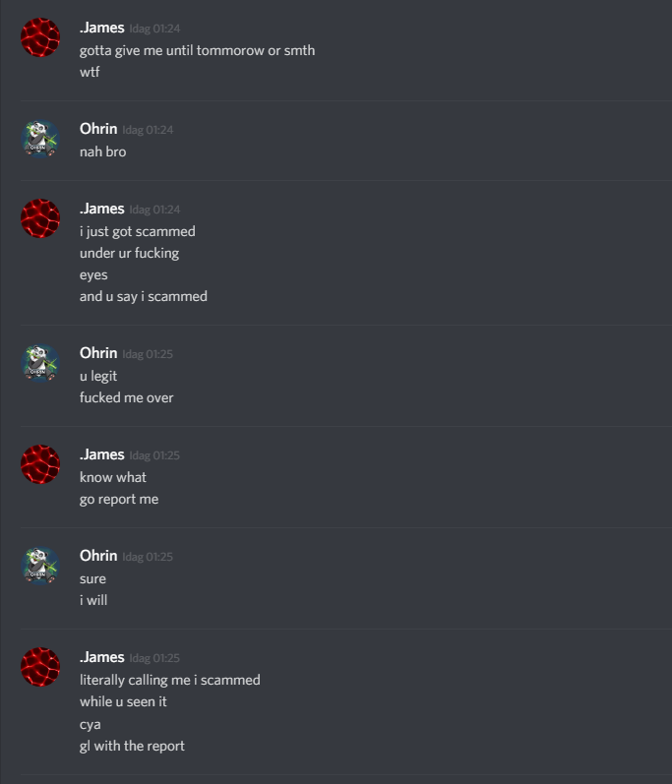Select the message 'and u say i scammed'
This screenshot has height=784, width=672.
(144, 296)
